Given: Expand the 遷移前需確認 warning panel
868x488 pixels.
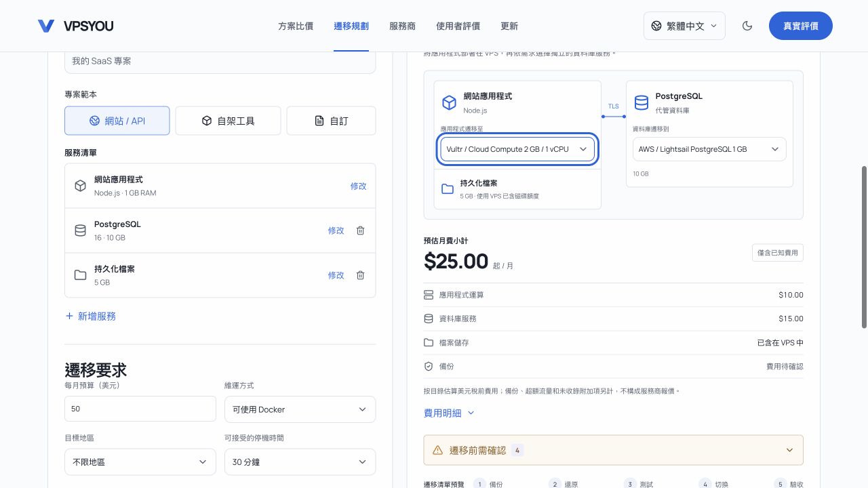Looking at the screenshot, I should (x=613, y=450).
